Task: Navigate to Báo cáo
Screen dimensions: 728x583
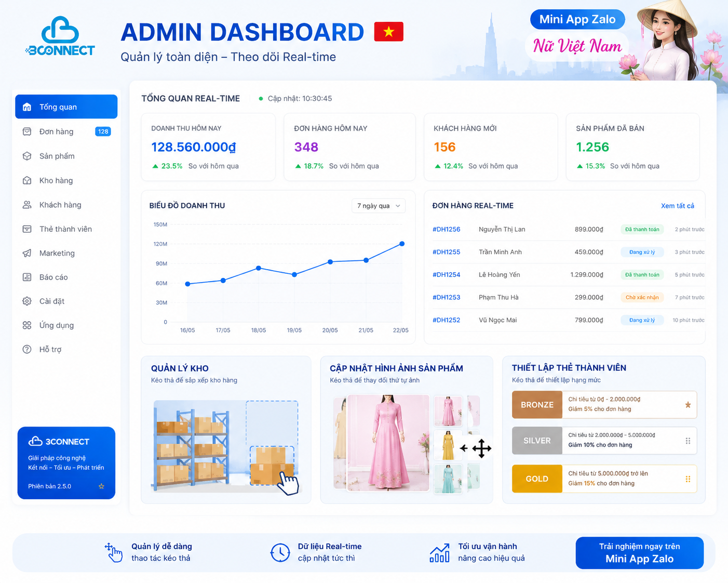Action: tap(66, 277)
